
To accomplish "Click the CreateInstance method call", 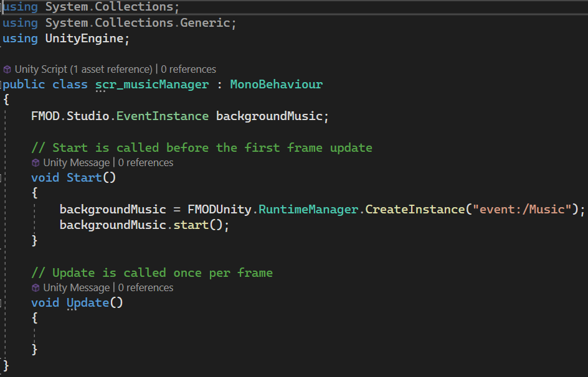I will pos(415,209).
